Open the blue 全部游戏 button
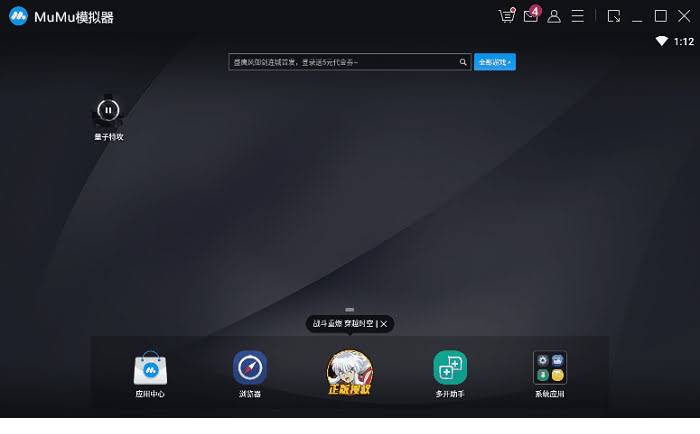The width and height of the screenshot is (700, 434). (x=495, y=62)
